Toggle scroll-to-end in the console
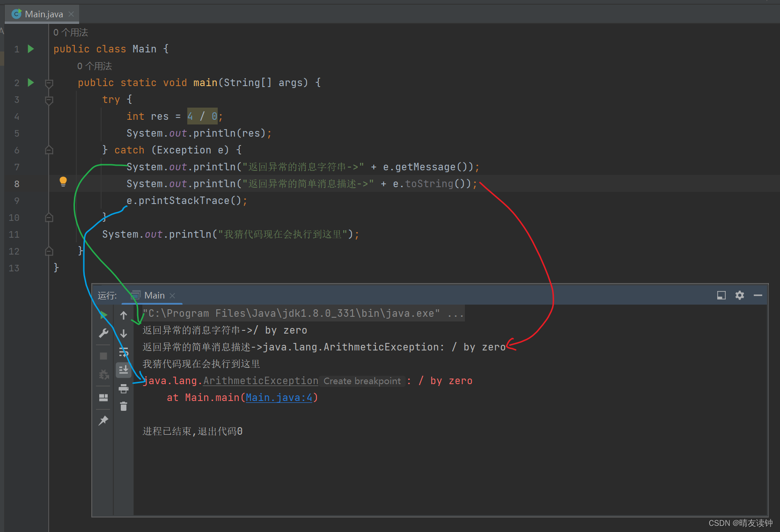 (x=123, y=370)
